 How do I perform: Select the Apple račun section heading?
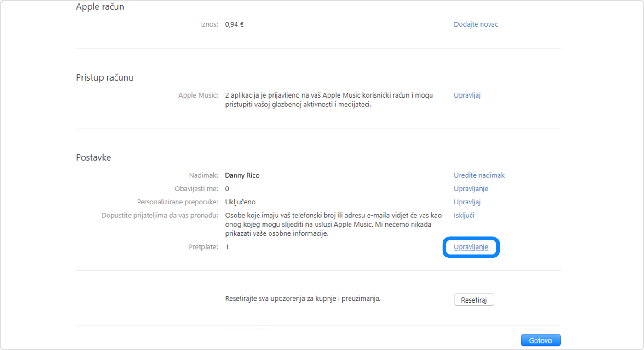[x=100, y=6]
